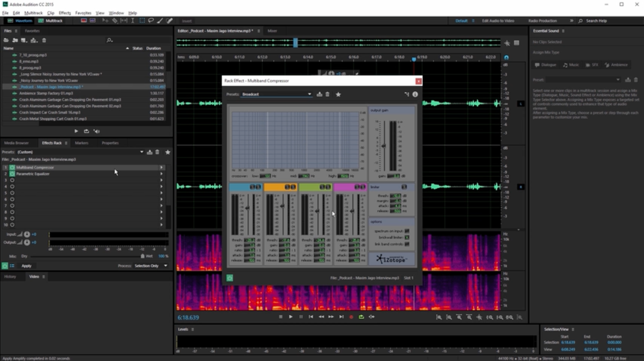Expand Parametric Equalizer slot arrow menu
The image size is (644, 361).
click(161, 174)
